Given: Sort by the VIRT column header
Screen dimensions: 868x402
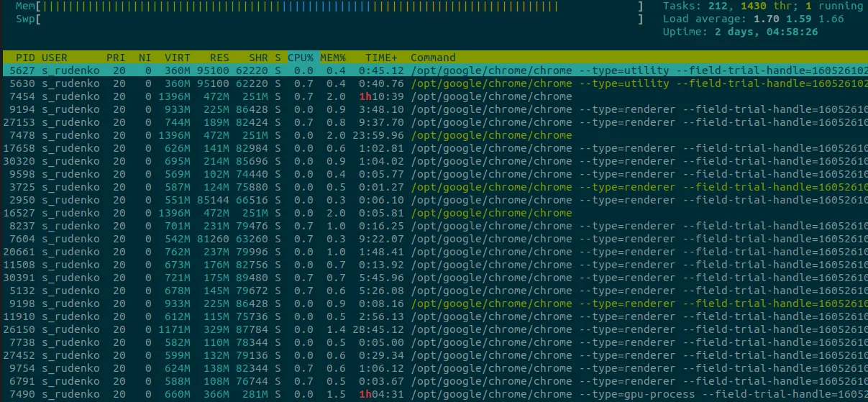Looking at the screenshot, I should click(178, 58).
